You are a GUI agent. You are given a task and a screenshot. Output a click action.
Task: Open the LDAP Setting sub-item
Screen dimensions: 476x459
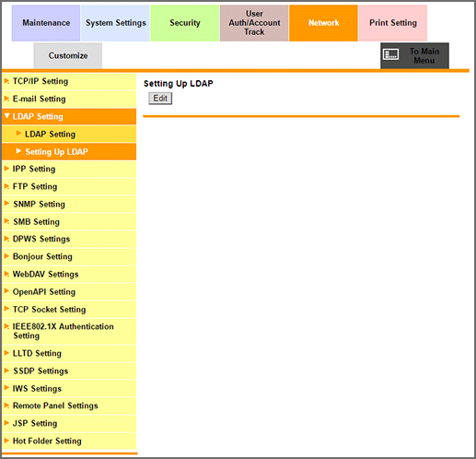tap(69, 134)
